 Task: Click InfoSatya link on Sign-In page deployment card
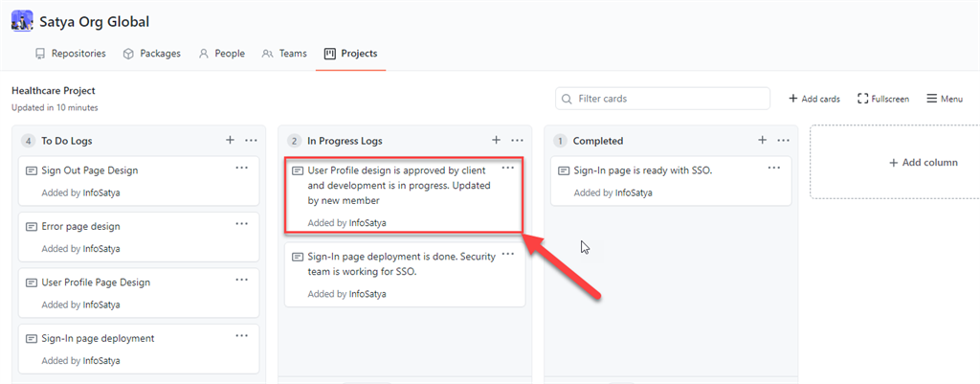click(101, 361)
